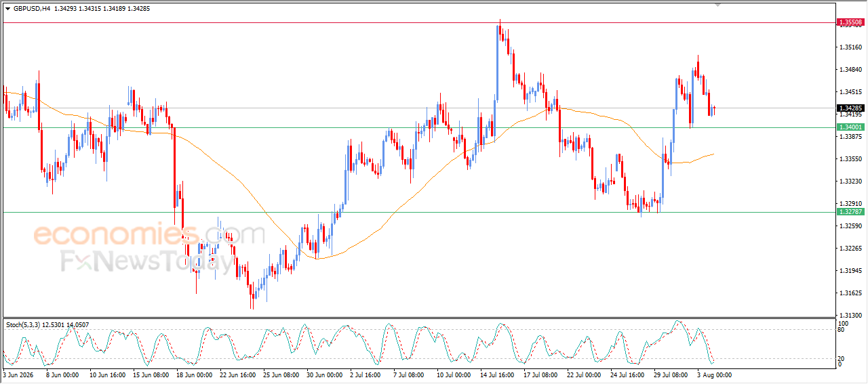This screenshot has height=384, width=868.
Task: Select the GBPUSD,H4 symbol title text
Action: 32,9
